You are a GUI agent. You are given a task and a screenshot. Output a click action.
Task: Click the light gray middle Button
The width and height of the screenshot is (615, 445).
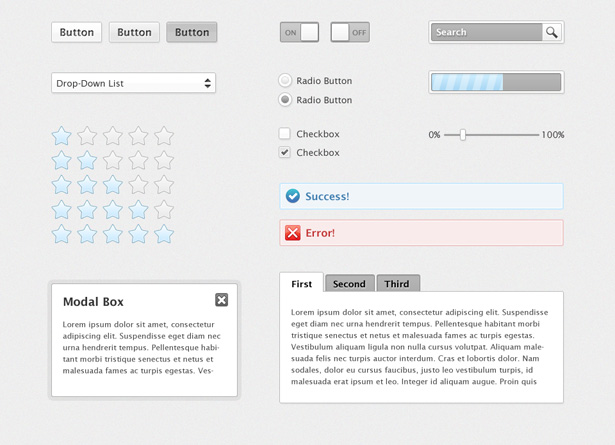(x=134, y=32)
